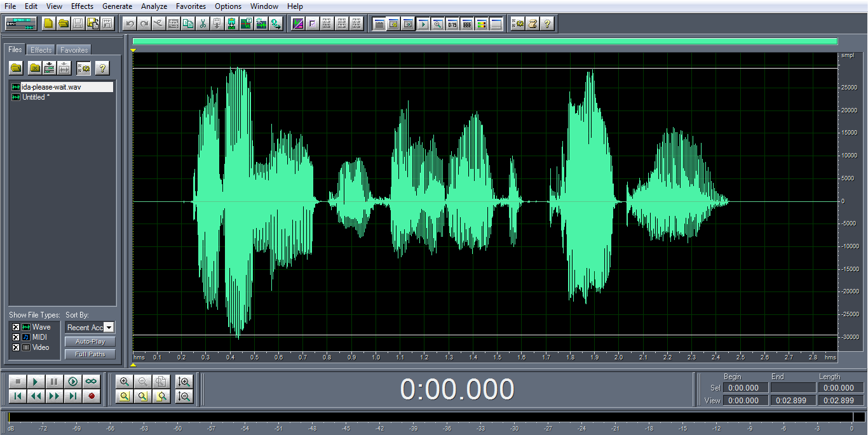Open the Analyze menu
The height and width of the screenshot is (435, 868).
pyautogui.click(x=154, y=6)
